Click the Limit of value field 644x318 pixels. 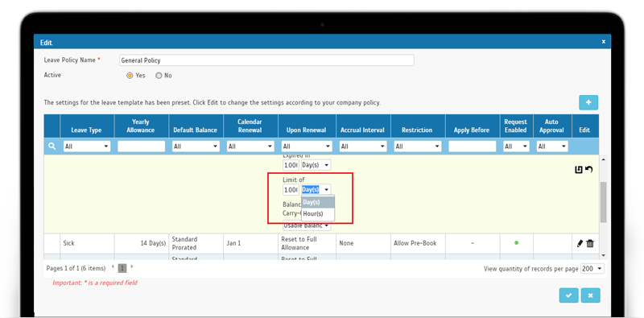click(291, 189)
